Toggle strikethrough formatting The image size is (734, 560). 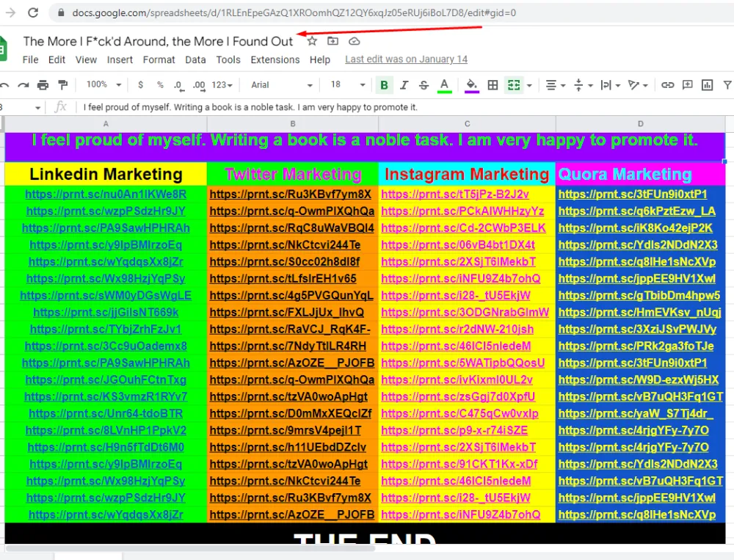424,85
